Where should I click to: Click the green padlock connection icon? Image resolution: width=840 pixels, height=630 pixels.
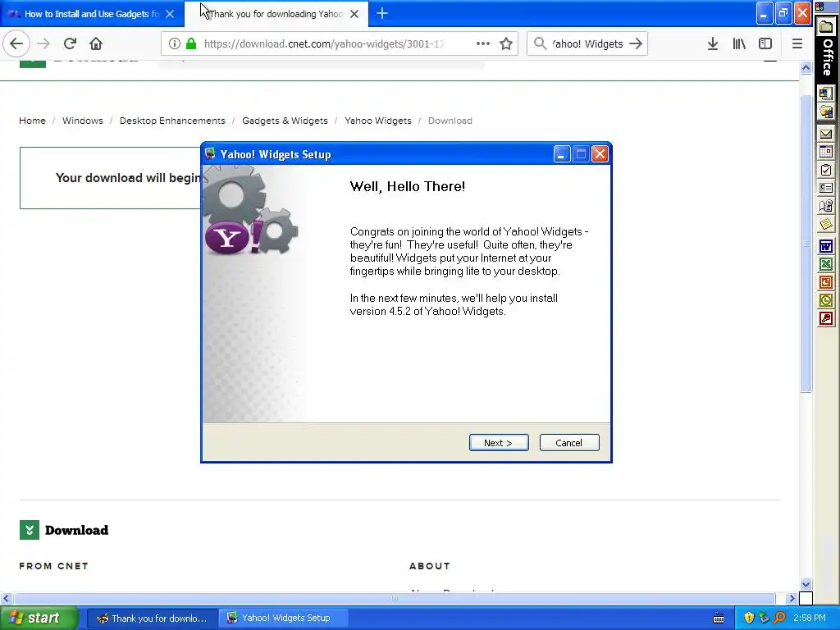click(190, 44)
